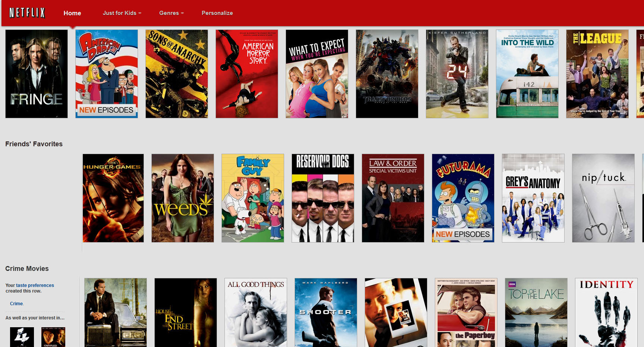Open the polaroid photo movie poster
Image resolution: width=644 pixels, height=347 pixels.
tap(396, 313)
